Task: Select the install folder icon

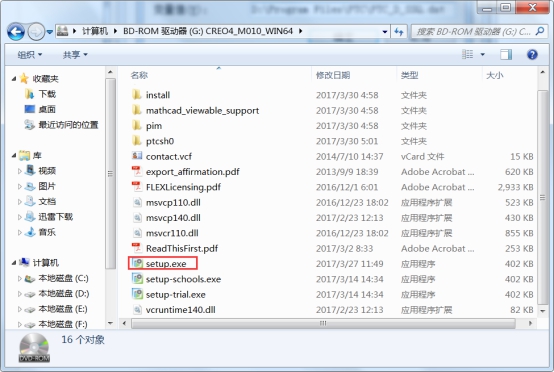Action: (x=136, y=95)
